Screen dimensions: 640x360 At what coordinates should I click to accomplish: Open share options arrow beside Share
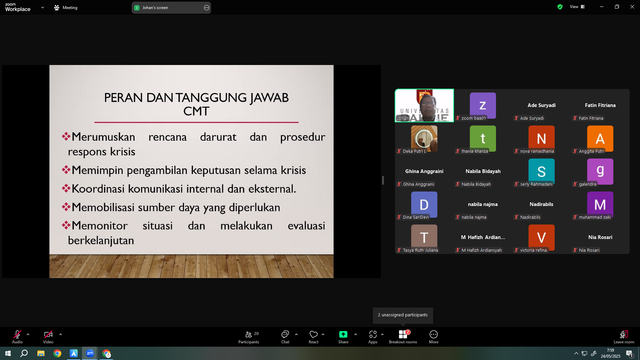(356, 334)
